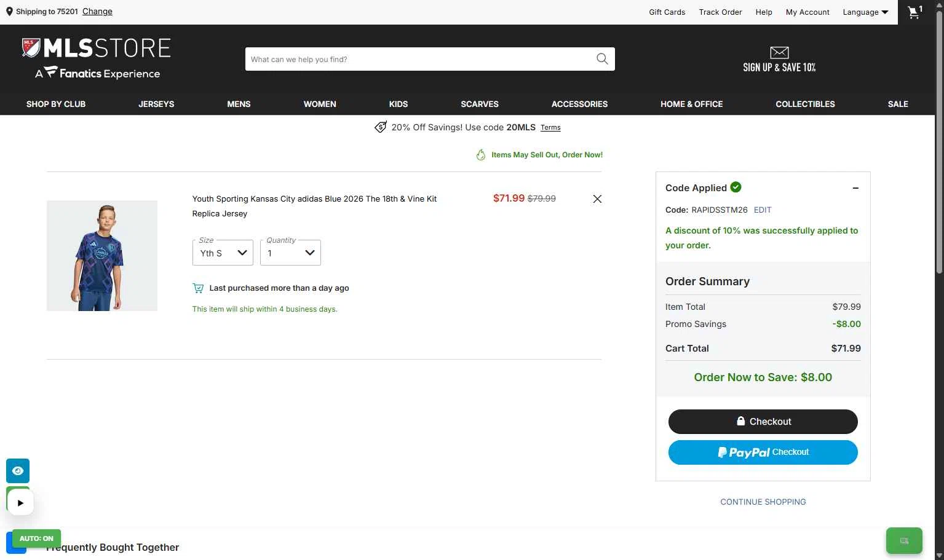Click 'ship within 4 business days' text

point(264,309)
